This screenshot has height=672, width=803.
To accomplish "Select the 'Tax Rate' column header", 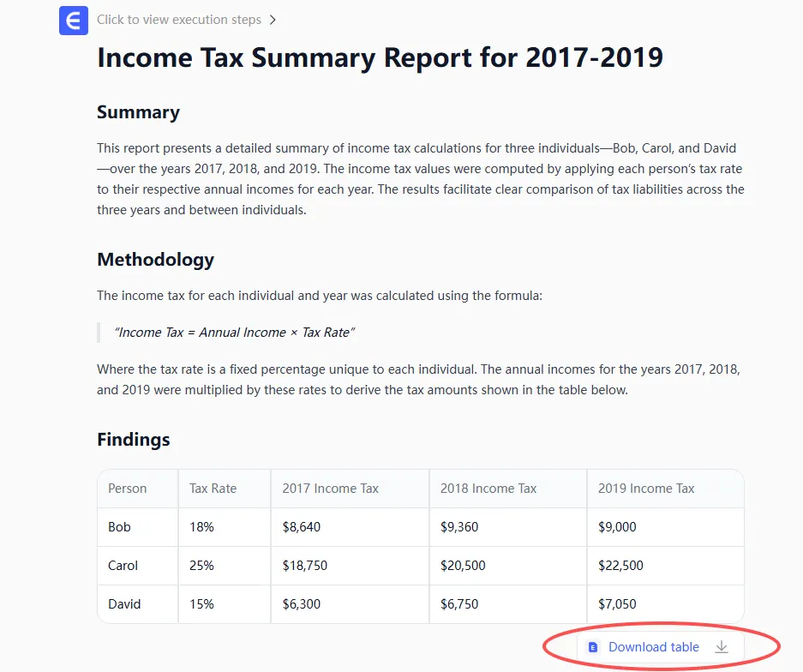I will [x=213, y=489].
